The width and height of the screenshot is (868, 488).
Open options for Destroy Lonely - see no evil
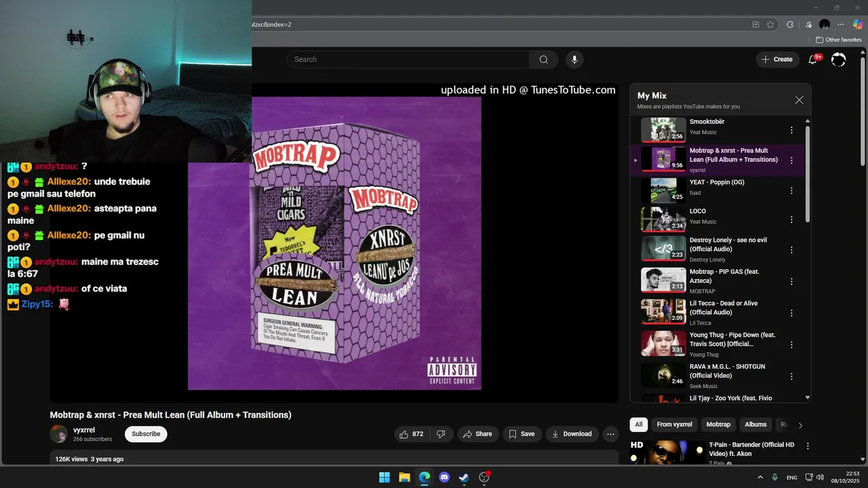(791, 249)
